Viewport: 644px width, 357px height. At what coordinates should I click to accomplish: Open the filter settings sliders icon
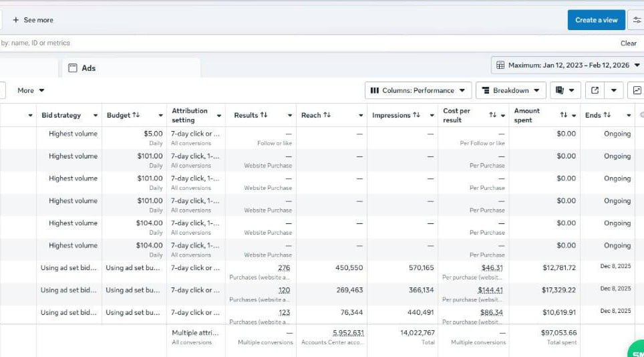(x=637, y=20)
